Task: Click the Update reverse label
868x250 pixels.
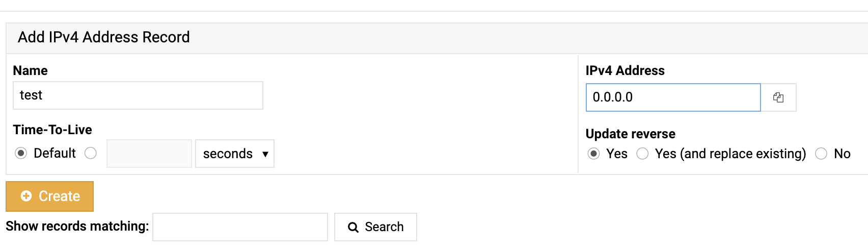Action: click(631, 134)
